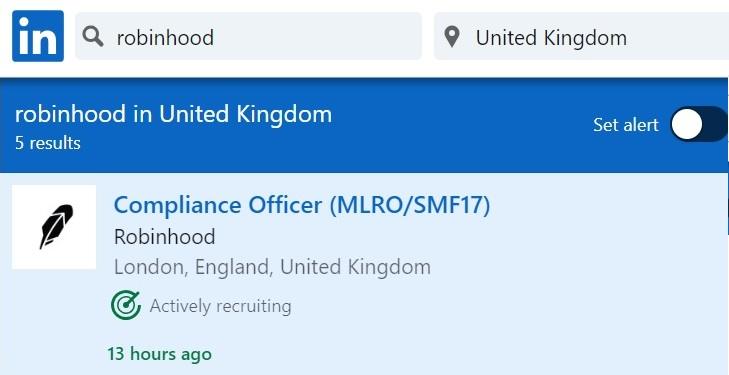Open LinkedIn home via the logo

pyautogui.click(x=38, y=36)
